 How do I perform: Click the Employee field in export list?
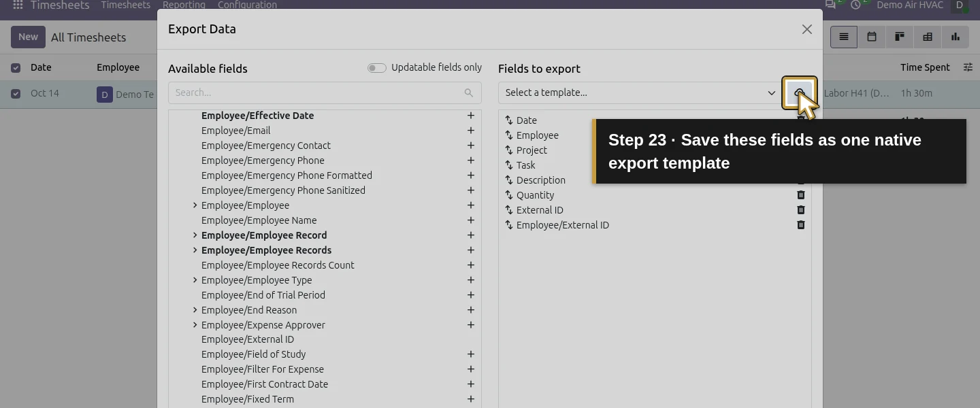[x=538, y=135]
